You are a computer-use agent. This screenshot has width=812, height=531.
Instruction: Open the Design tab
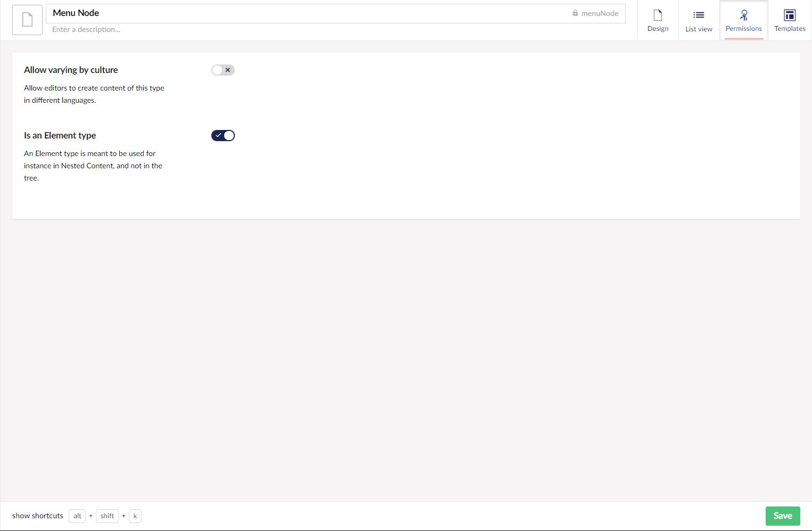(x=658, y=20)
